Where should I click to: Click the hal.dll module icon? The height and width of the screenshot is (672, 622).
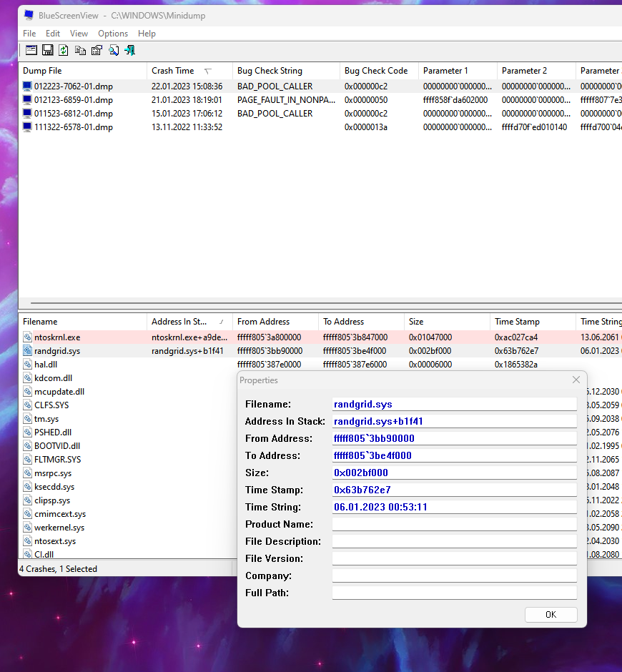coord(27,365)
